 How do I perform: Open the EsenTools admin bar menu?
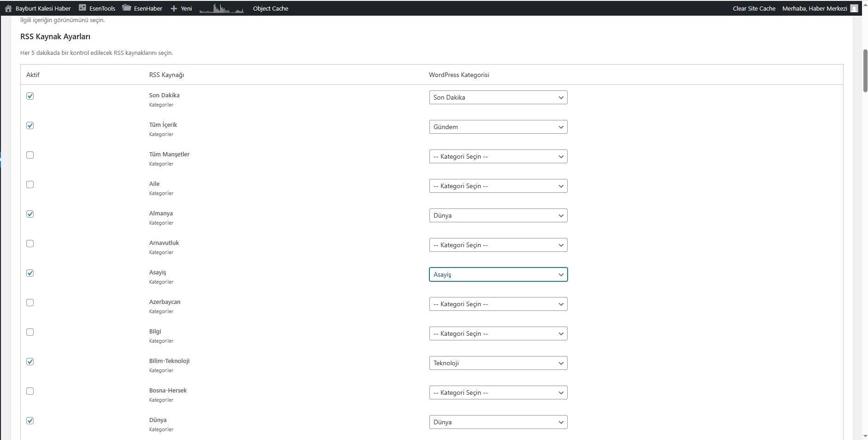(97, 8)
